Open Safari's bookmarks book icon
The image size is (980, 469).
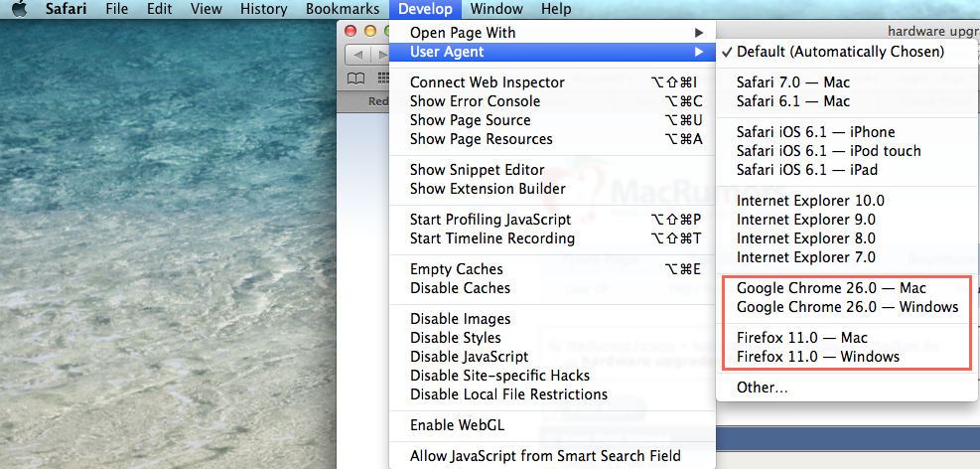pyautogui.click(x=356, y=78)
